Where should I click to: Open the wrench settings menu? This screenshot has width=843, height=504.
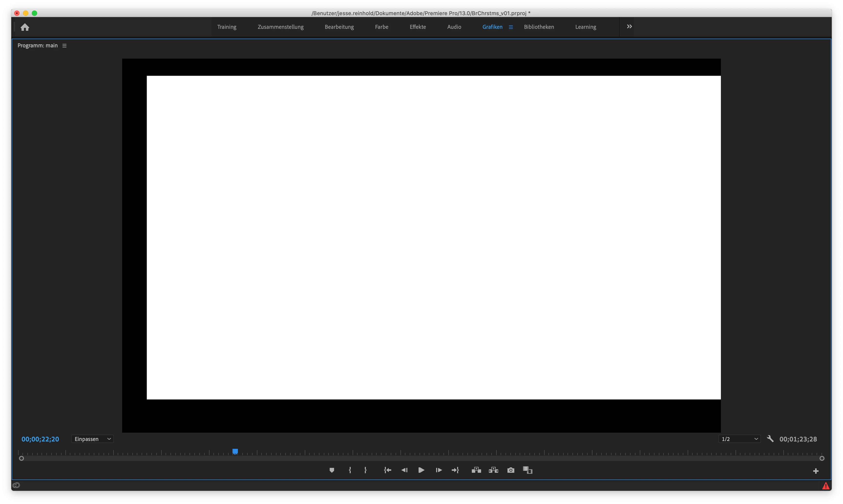(770, 439)
